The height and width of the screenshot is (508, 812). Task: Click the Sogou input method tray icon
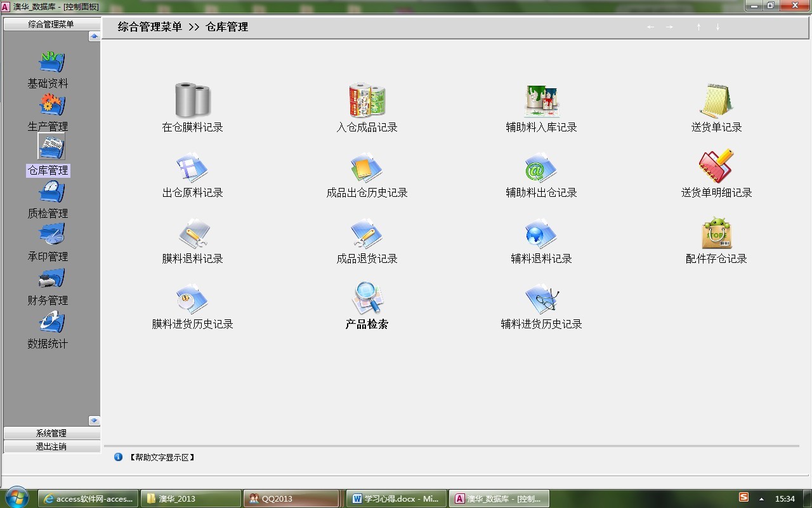click(x=743, y=498)
